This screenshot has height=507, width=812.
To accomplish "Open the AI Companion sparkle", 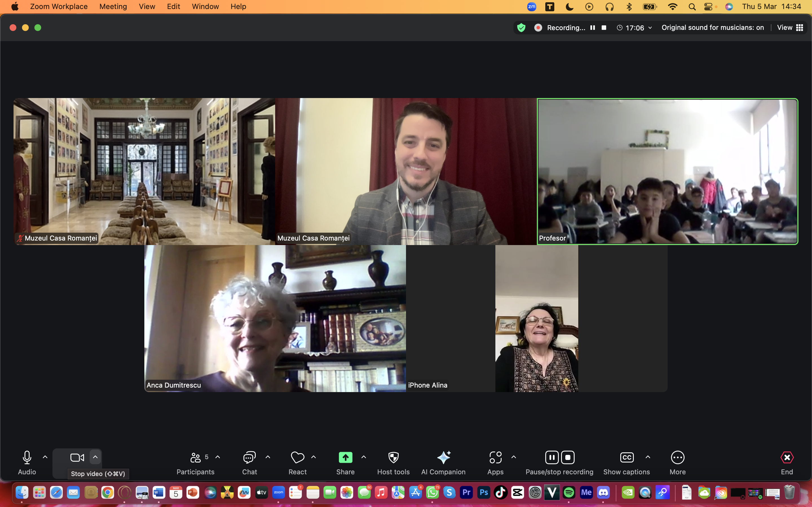I will coord(443,457).
